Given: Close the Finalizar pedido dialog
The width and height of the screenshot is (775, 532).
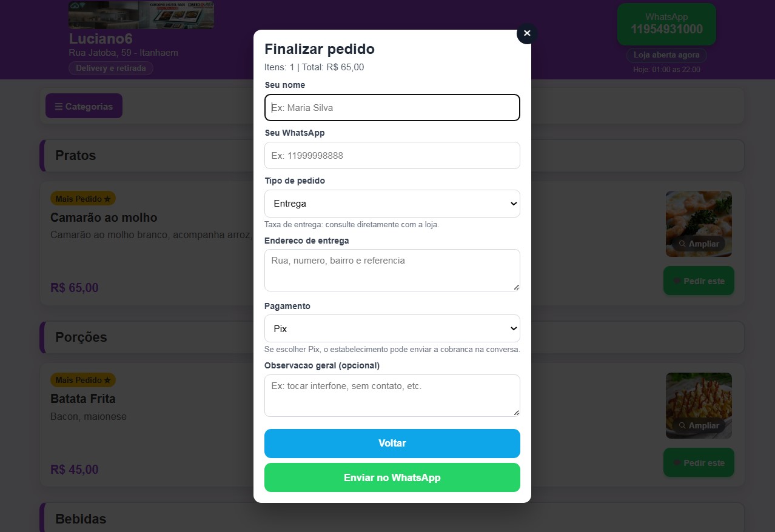Looking at the screenshot, I should [526, 33].
